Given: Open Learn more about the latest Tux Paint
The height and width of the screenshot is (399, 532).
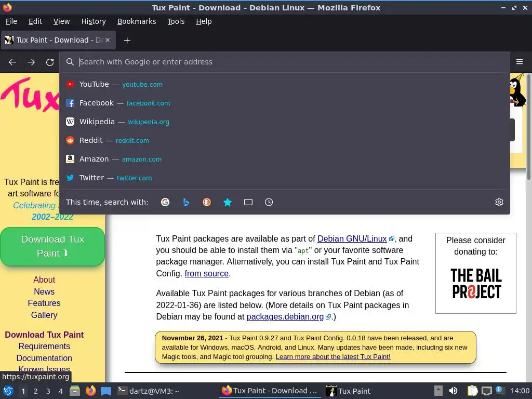Looking at the screenshot, I should [x=333, y=356].
